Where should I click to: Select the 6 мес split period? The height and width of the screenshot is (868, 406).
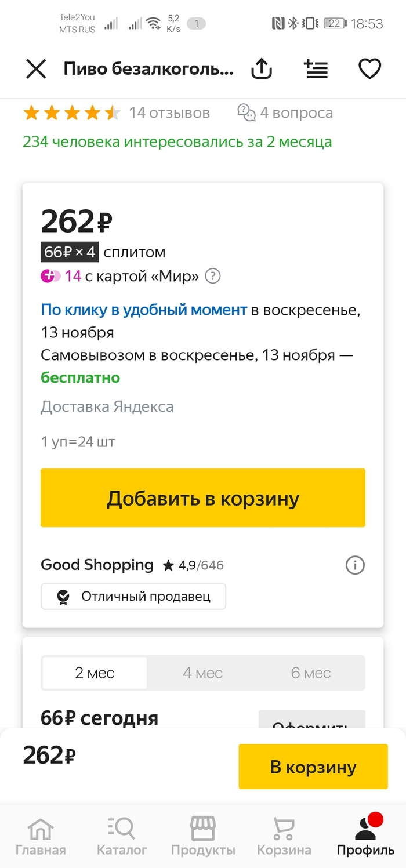pyautogui.click(x=311, y=673)
